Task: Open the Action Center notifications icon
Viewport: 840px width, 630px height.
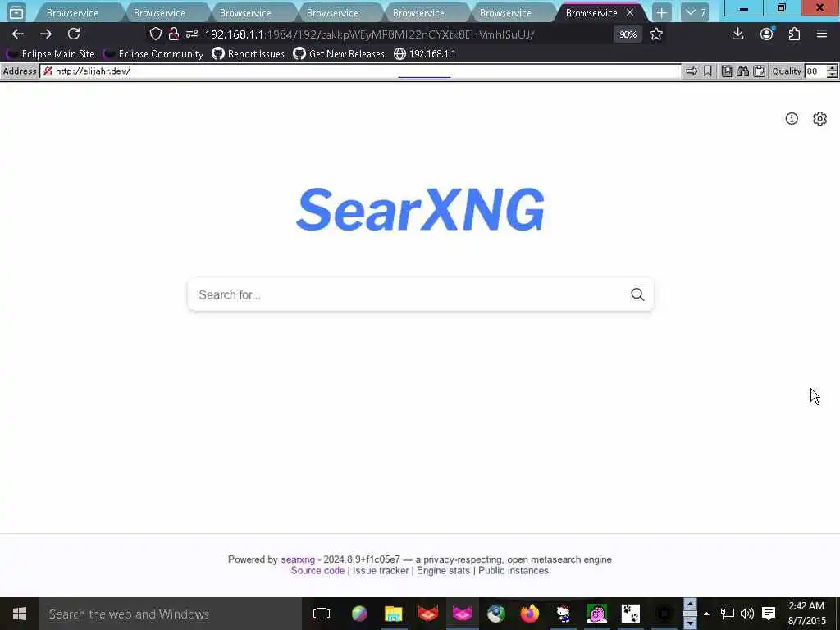Action: point(769,614)
